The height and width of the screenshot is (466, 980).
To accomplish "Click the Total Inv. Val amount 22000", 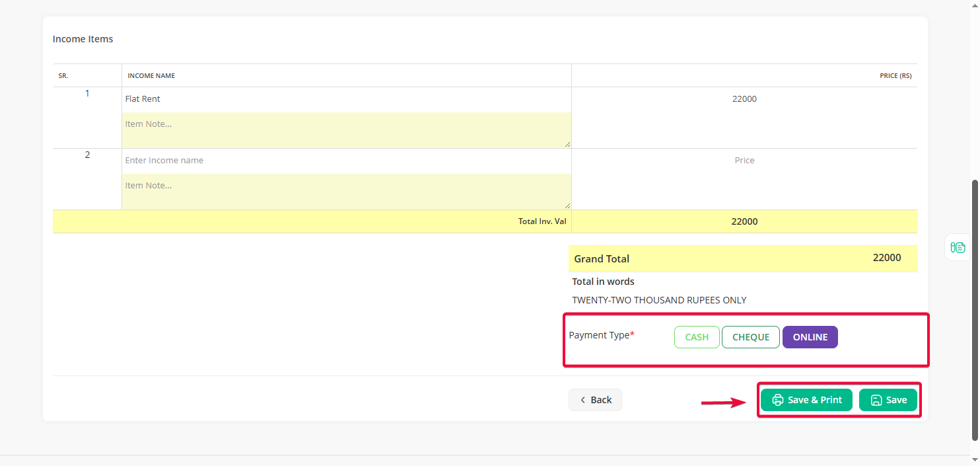I will click(x=744, y=221).
